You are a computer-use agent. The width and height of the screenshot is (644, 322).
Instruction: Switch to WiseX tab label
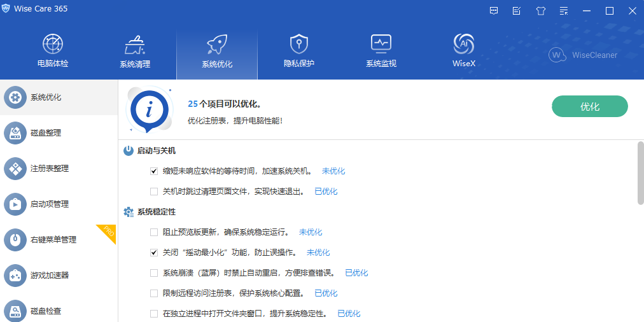tap(464, 64)
